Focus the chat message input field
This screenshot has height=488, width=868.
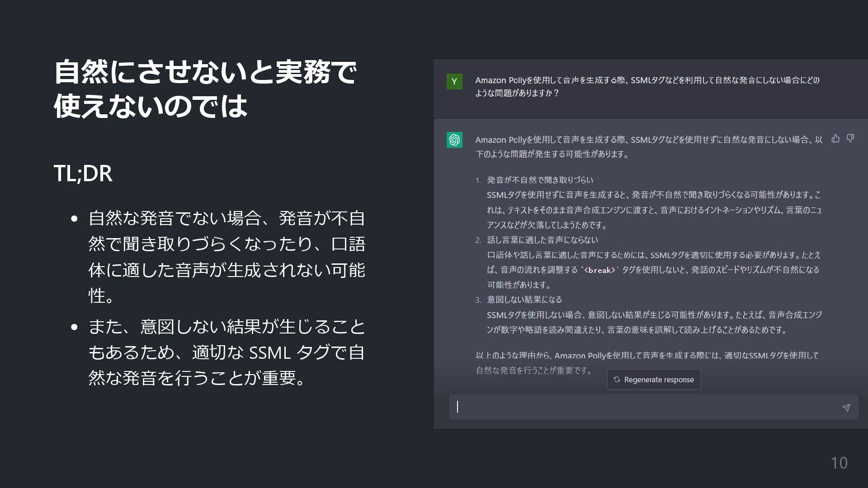[x=654, y=407]
